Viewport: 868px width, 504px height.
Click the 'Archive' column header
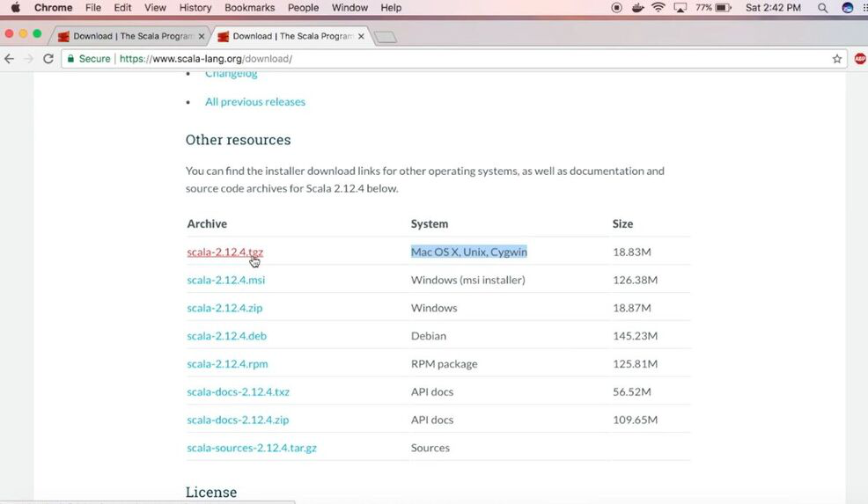(207, 223)
